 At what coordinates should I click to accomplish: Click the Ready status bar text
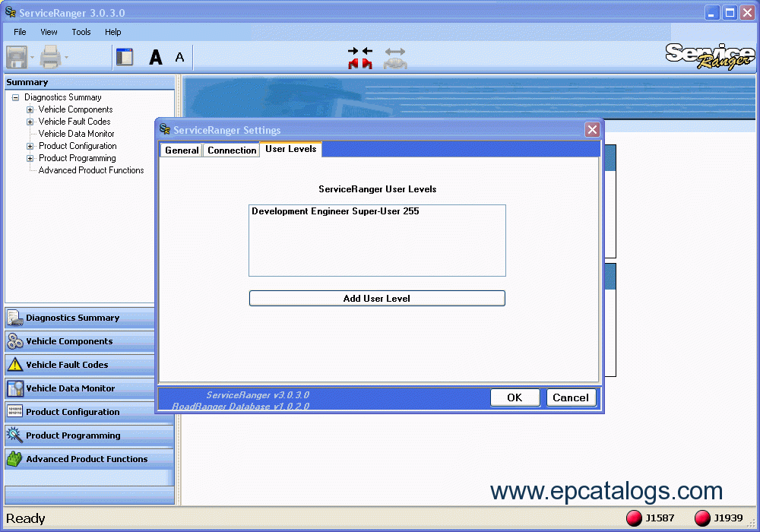click(x=26, y=518)
